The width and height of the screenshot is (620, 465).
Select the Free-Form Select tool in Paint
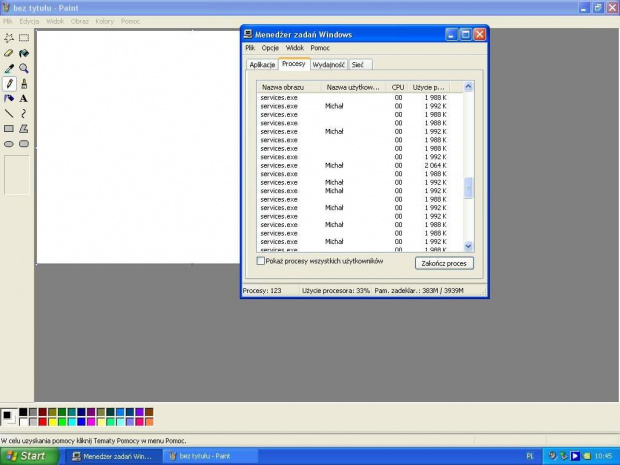(9, 38)
